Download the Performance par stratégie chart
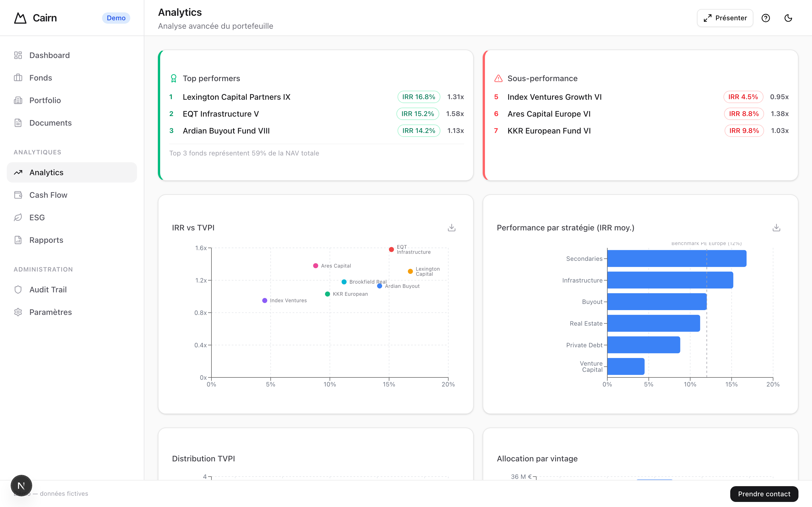The height and width of the screenshot is (507, 812). pyautogui.click(x=776, y=228)
